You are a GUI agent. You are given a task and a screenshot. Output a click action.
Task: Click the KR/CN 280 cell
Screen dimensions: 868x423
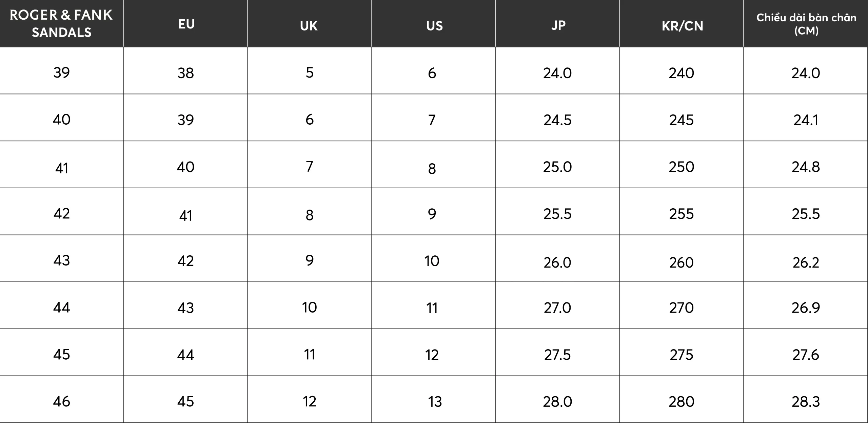[682, 402]
